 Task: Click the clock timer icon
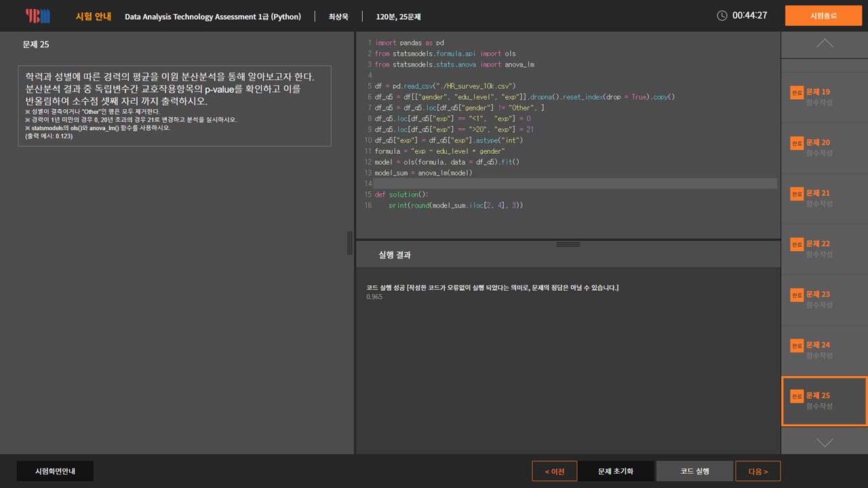click(722, 16)
